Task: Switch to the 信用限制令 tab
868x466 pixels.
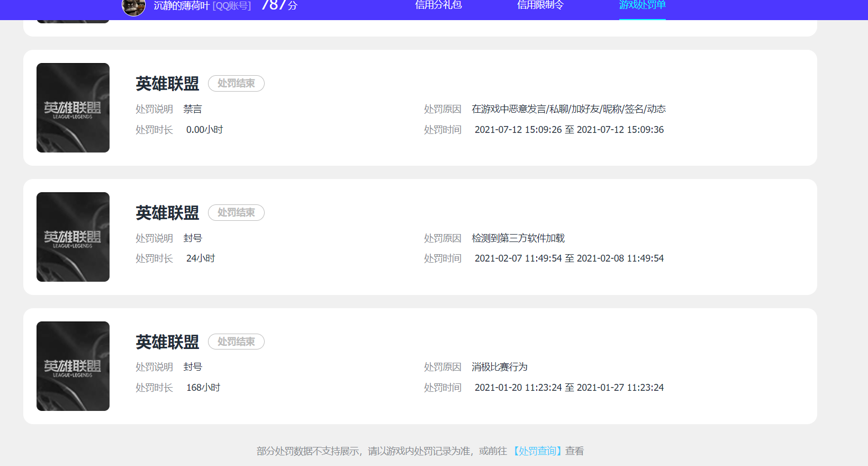Action: click(540, 5)
